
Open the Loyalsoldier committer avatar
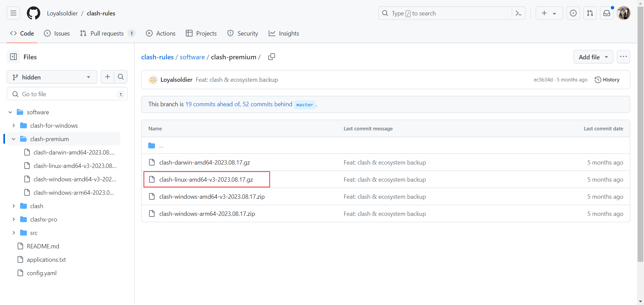point(153,79)
